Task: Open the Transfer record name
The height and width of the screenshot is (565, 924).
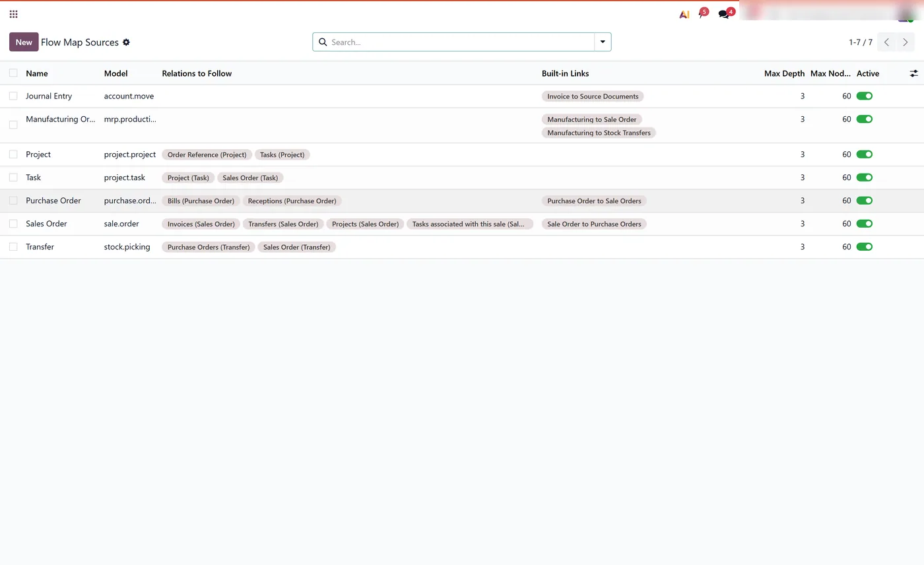Action: (x=40, y=247)
